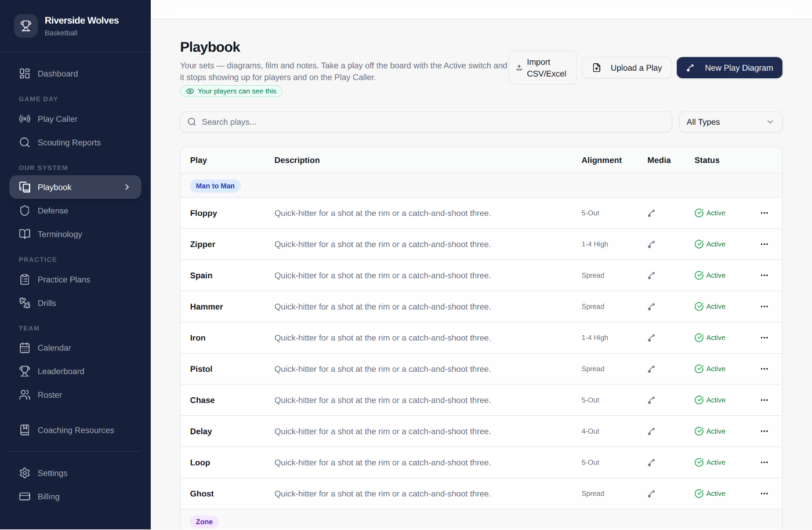Image resolution: width=812 pixels, height=530 pixels.
Task: Open Coaching Resources
Action: (x=75, y=430)
